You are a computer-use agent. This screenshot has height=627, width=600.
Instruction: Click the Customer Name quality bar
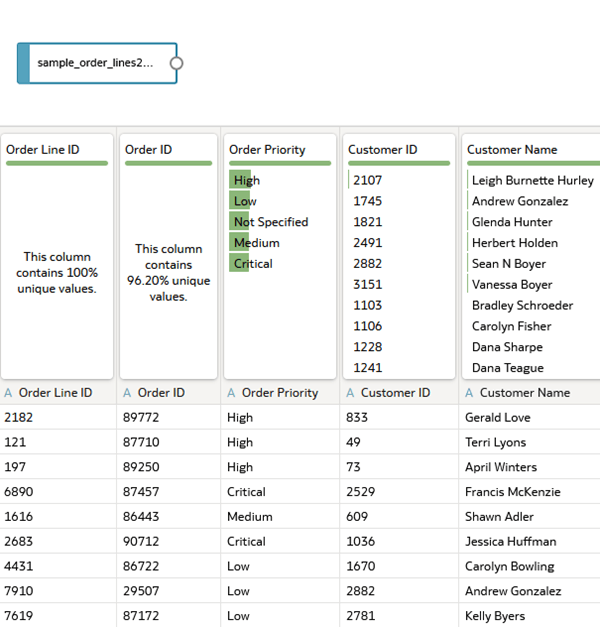pyautogui.click(x=533, y=163)
